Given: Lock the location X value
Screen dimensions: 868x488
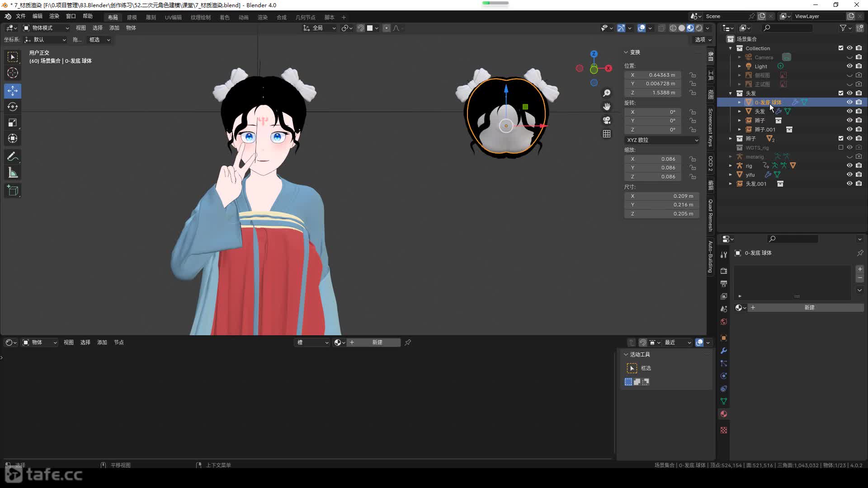Looking at the screenshot, I should [x=693, y=75].
